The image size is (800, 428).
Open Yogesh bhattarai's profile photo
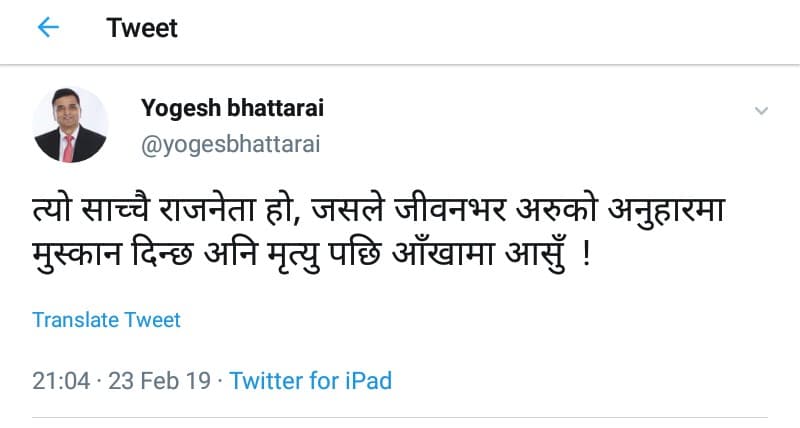point(69,124)
